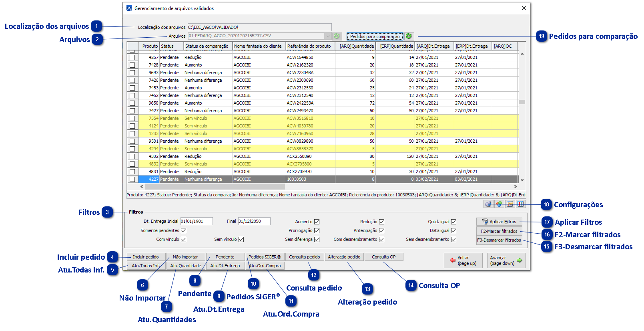Click the red-green arrows sort icon
This screenshot has height=331, width=644.
tap(520, 204)
